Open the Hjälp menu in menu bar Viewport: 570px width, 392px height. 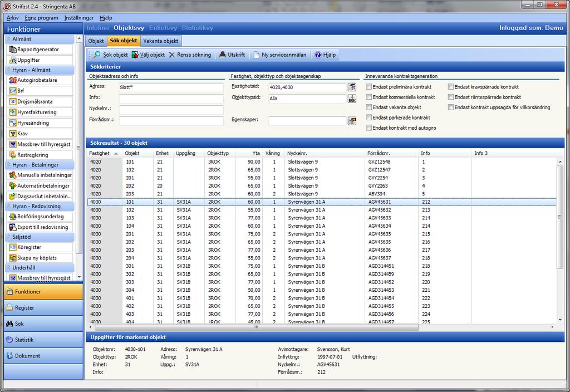coord(106,18)
